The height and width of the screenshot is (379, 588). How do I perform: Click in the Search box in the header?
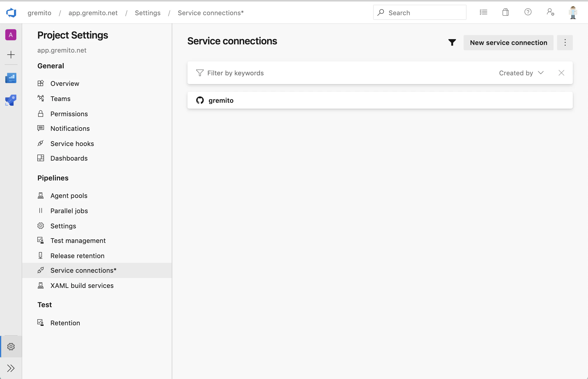(420, 13)
